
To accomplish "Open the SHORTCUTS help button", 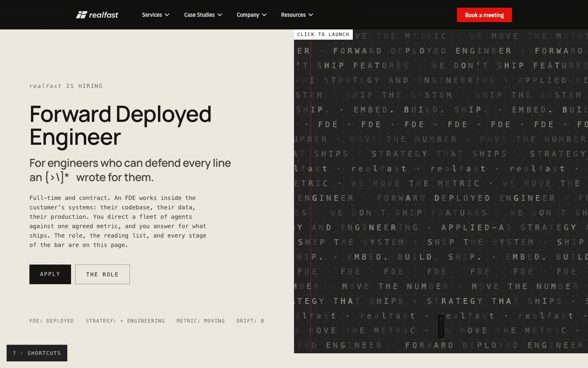I will pyautogui.click(x=37, y=353).
